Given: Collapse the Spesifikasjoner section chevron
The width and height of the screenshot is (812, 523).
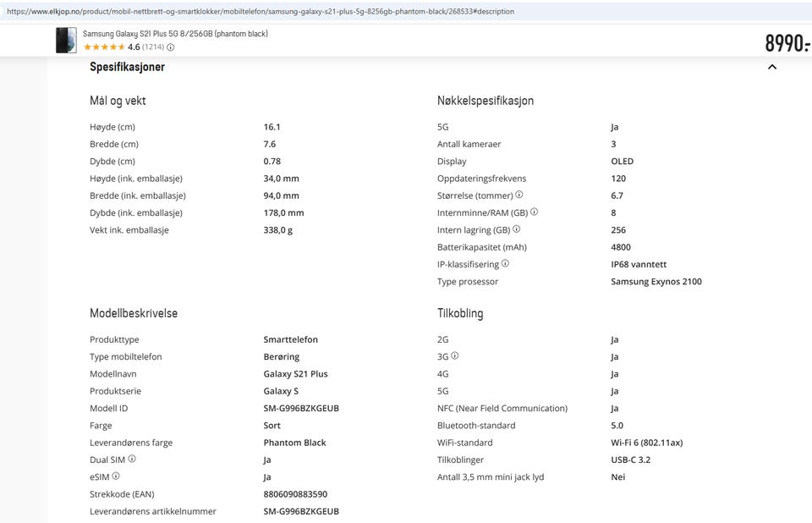Looking at the screenshot, I should click(772, 67).
